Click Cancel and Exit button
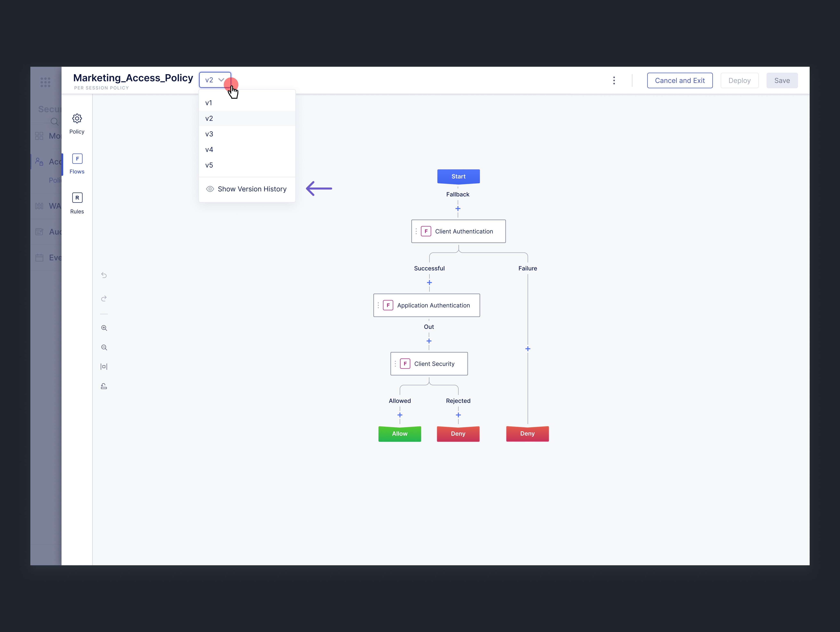This screenshot has width=840, height=632. [x=680, y=81]
